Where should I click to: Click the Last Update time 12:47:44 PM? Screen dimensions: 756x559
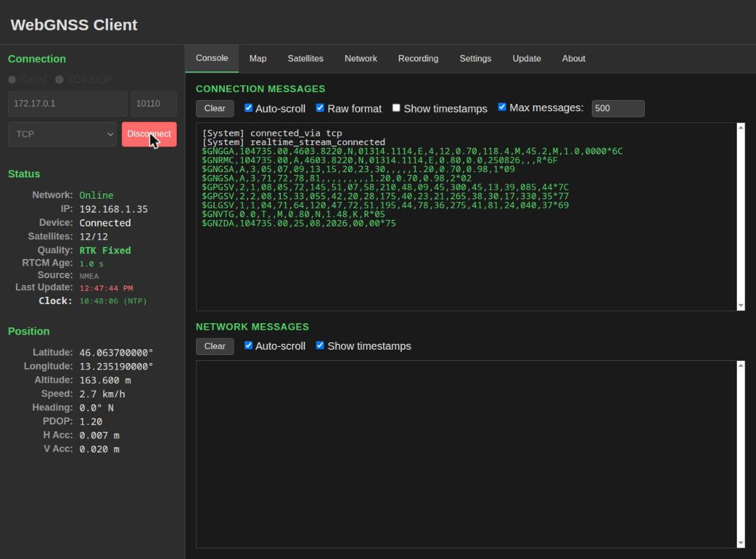click(x=106, y=288)
